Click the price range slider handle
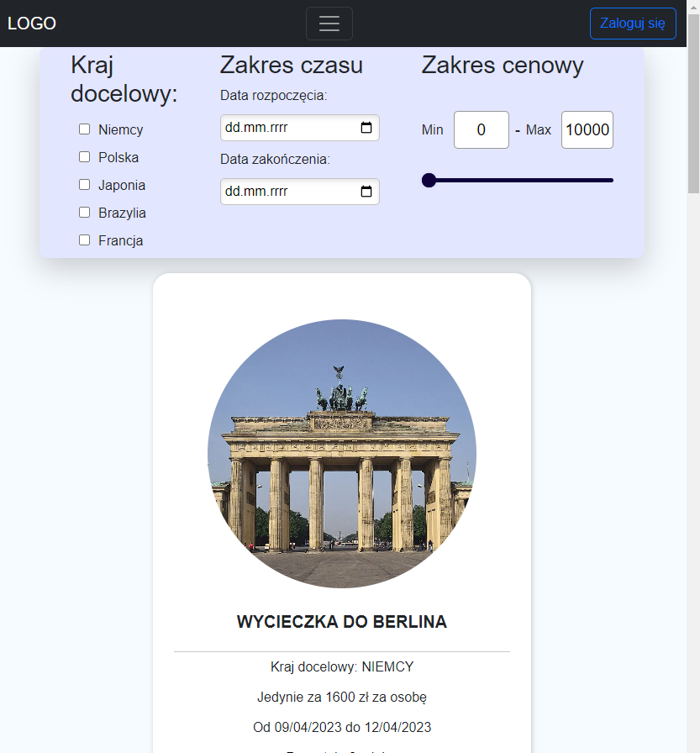 click(x=429, y=180)
